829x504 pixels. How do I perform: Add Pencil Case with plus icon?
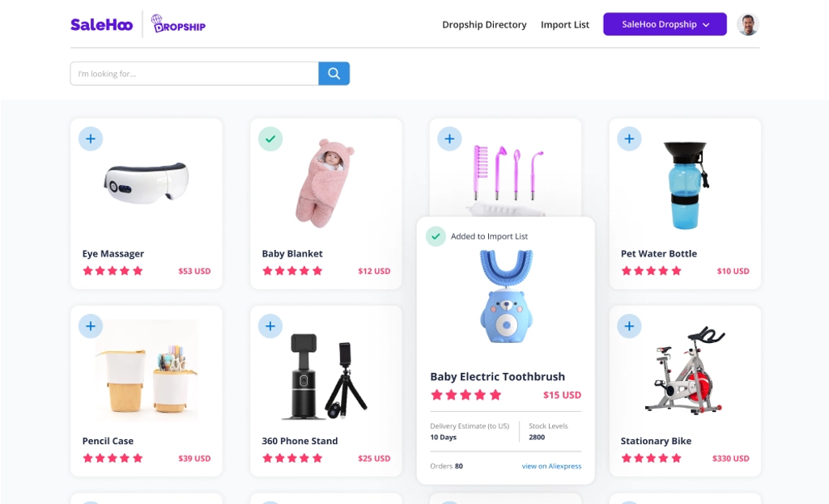(x=91, y=326)
